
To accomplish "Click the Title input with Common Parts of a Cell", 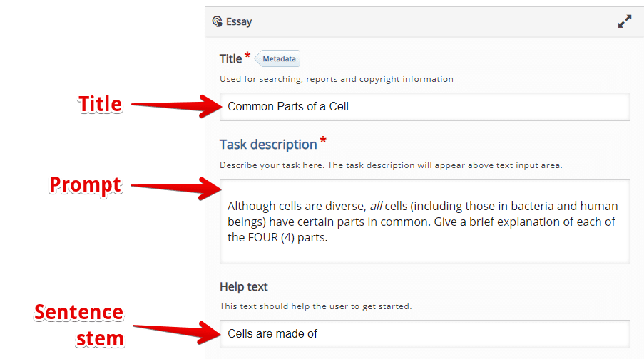I will 424,107.
